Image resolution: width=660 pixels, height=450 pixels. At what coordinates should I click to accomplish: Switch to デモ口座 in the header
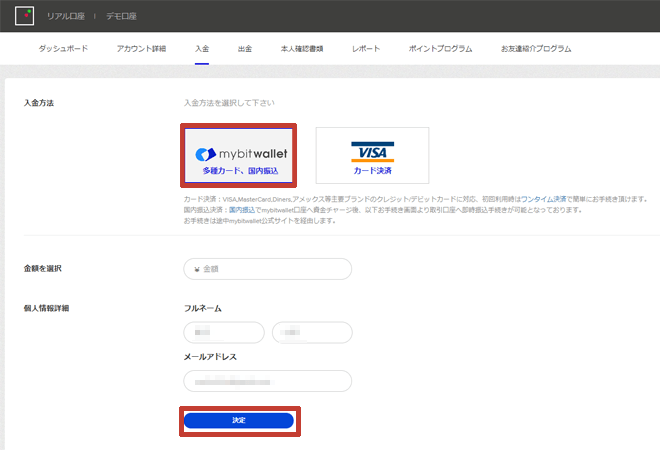pyautogui.click(x=121, y=16)
